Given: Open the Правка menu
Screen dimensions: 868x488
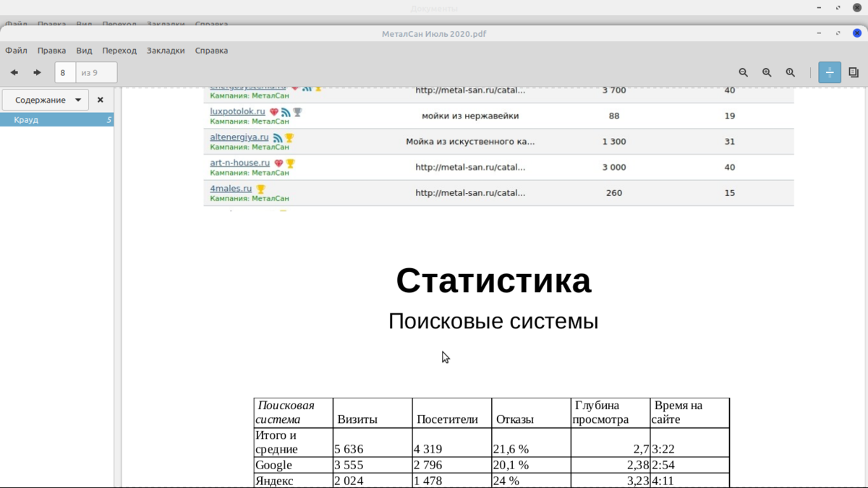Looking at the screenshot, I should (51, 51).
